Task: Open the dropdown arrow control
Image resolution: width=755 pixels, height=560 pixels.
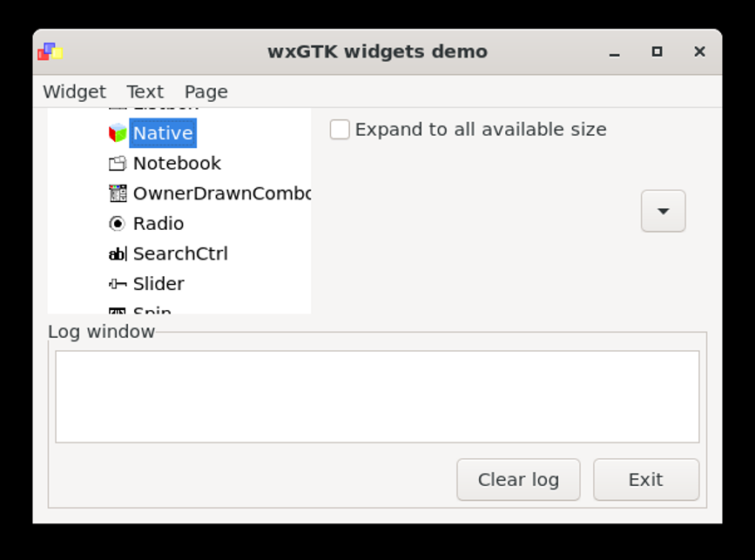Action: [x=662, y=211]
